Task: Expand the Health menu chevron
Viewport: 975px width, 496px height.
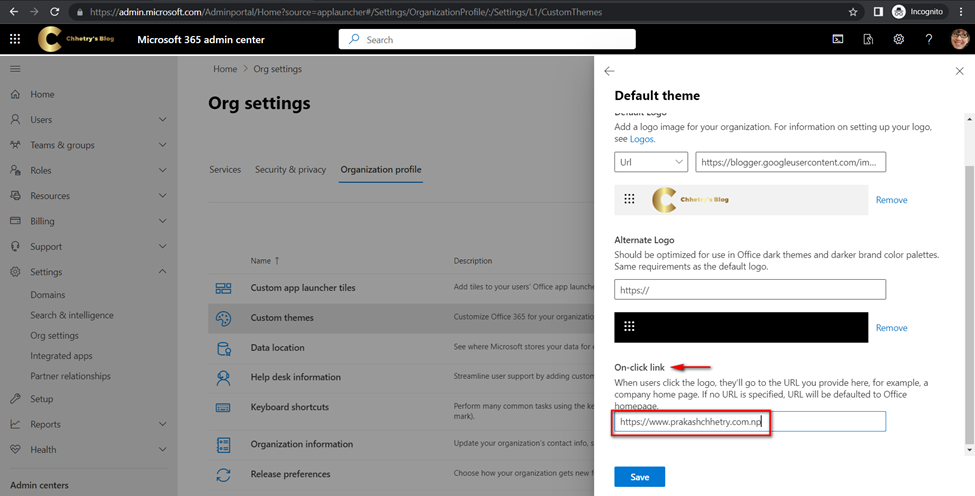Action: tap(162, 449)
